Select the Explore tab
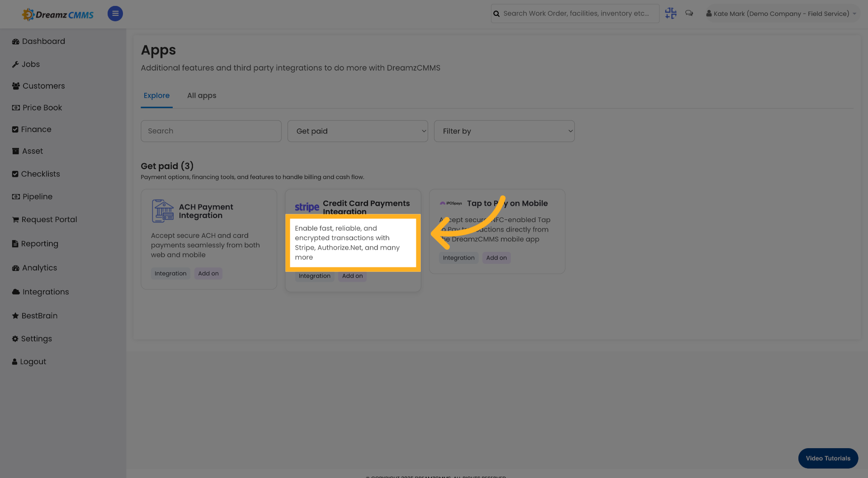 [x=156, y=95]
